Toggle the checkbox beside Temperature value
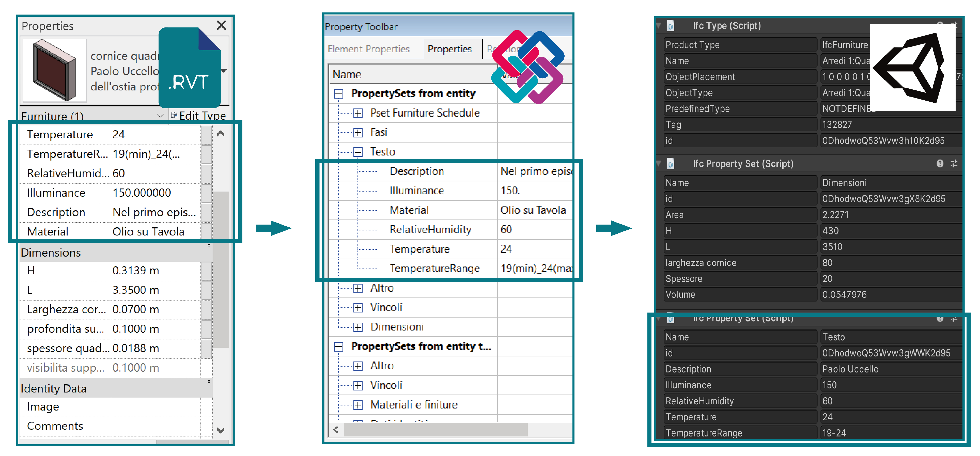 207,135
